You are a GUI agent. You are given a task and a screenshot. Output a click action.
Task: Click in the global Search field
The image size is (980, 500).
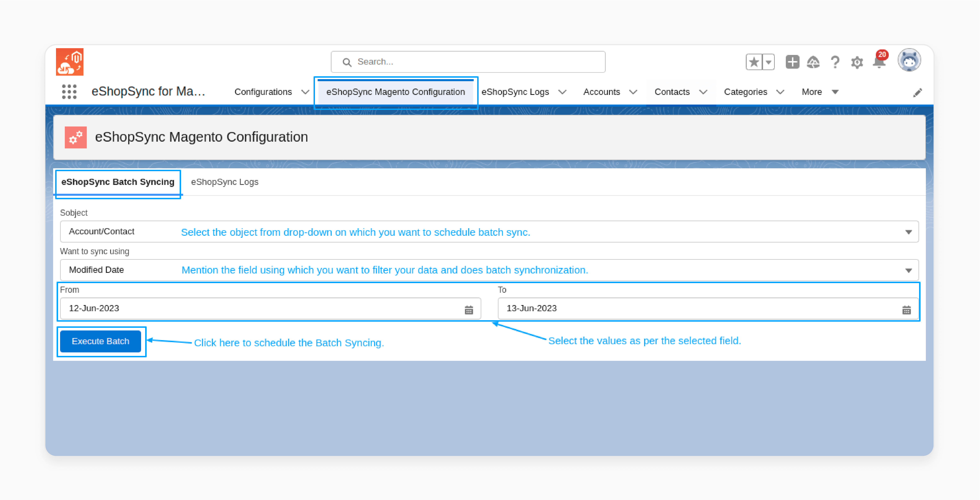[x=468, y=62]
